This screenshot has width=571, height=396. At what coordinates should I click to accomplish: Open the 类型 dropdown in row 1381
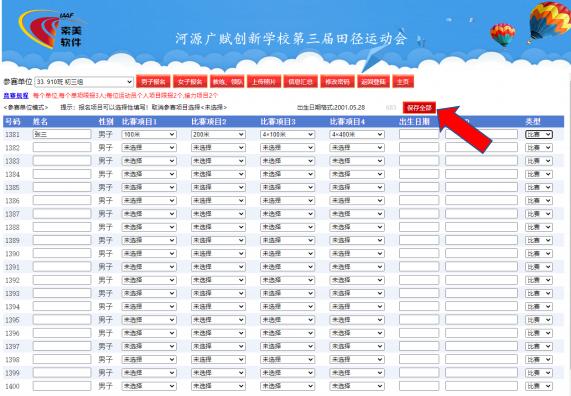(x=539, y=134)
